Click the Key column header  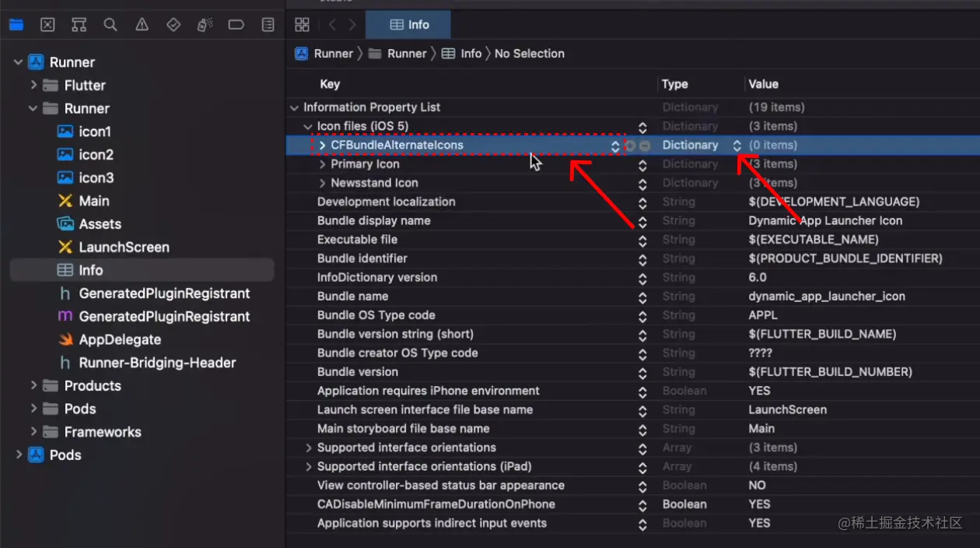[x=330, y=84]
